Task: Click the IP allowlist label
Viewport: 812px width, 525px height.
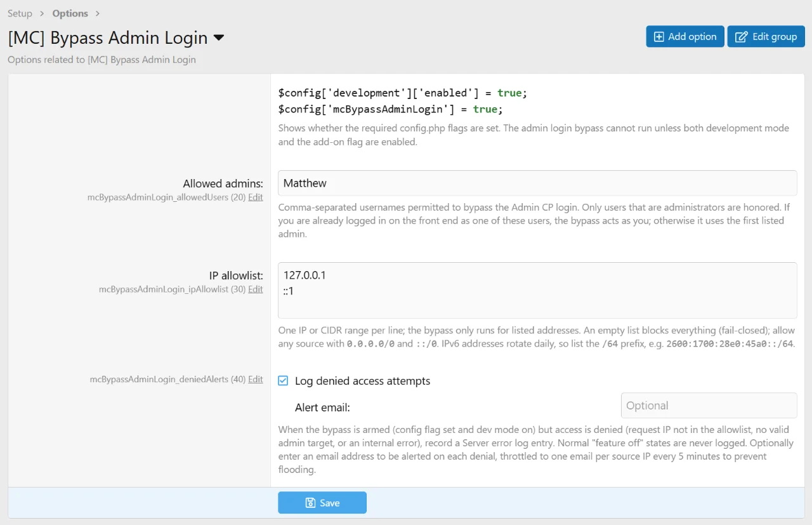Action: (236, 276)
